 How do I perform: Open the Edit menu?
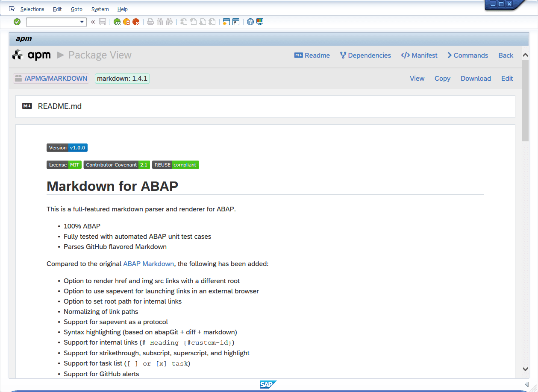tap(57, 9)
